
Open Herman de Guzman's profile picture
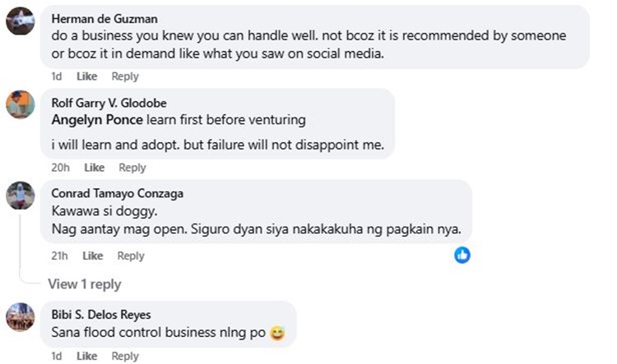pyautogui.click(x=20, y=21)
